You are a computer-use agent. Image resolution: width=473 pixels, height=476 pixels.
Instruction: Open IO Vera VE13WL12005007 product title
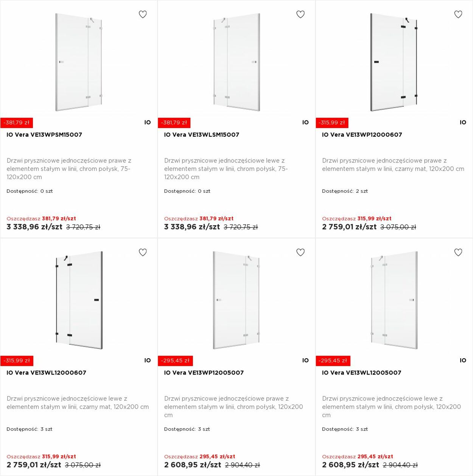tap(362, 373)
